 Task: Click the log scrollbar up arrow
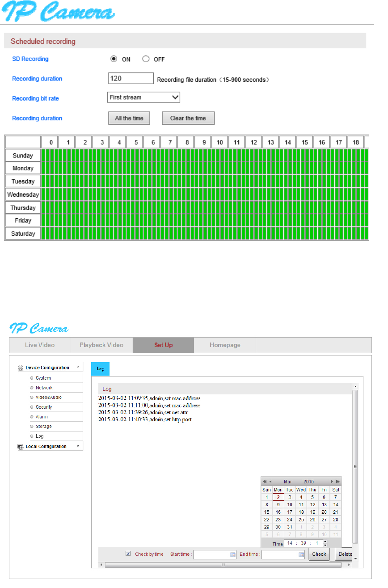(356, 386)
